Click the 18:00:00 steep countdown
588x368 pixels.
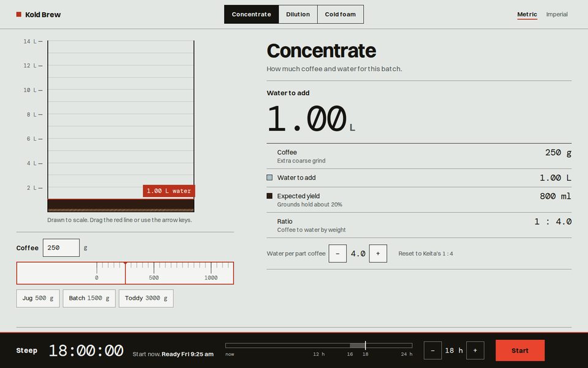click(x=86, y=351)
